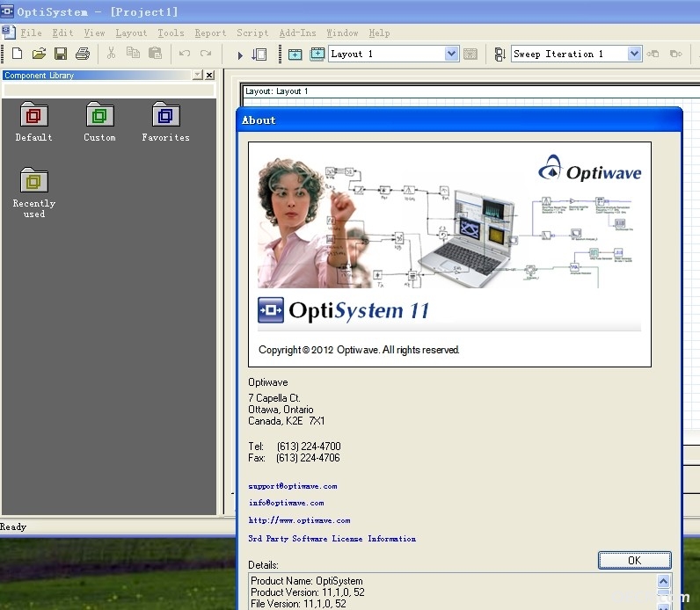
Task: Click the Tel: (613) 224-4700 line
Action: coord(295,447)
